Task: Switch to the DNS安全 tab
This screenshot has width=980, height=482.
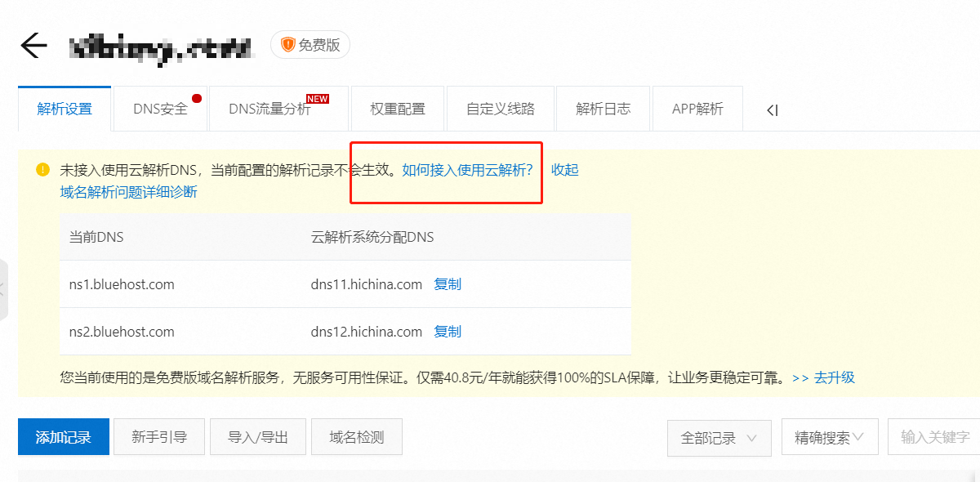Action: tap(161, 109)
